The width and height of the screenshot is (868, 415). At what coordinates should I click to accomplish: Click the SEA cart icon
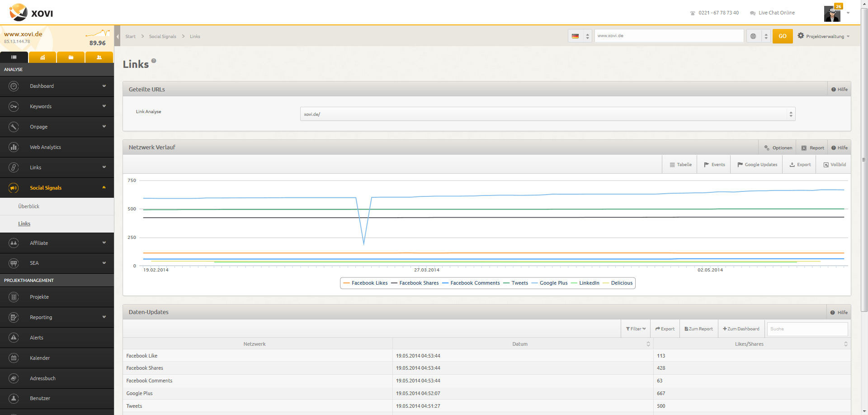(x=14, y=263)
